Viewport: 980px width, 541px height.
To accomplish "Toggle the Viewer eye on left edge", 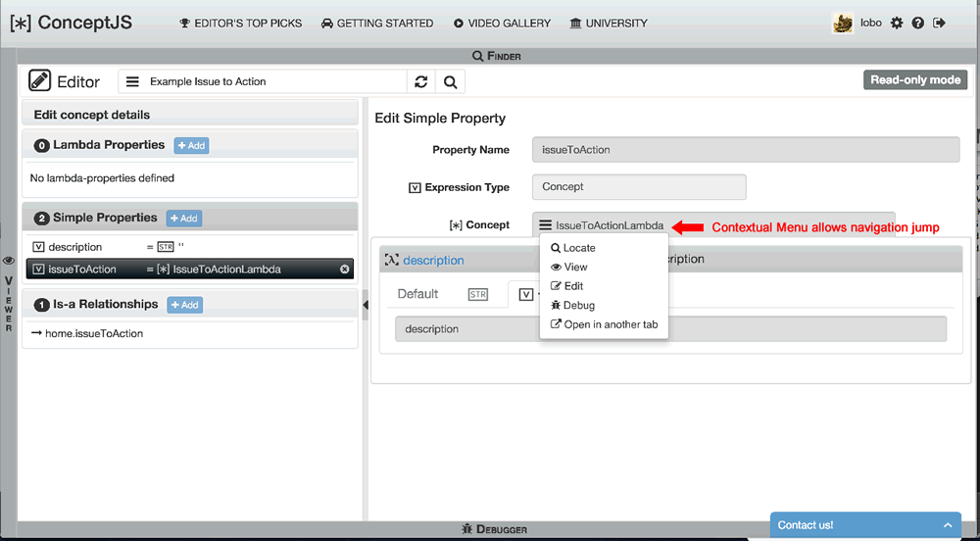I will [8, 262].
